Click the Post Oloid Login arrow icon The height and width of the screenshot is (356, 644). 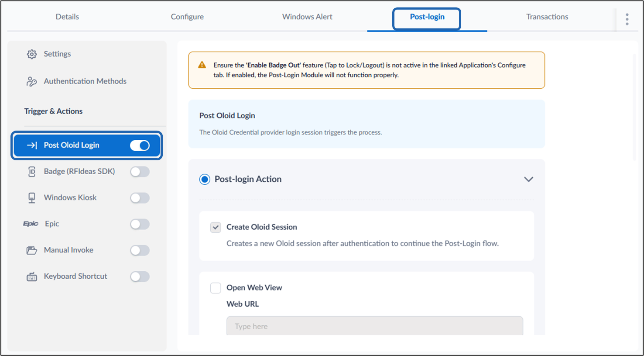[32, 145]
